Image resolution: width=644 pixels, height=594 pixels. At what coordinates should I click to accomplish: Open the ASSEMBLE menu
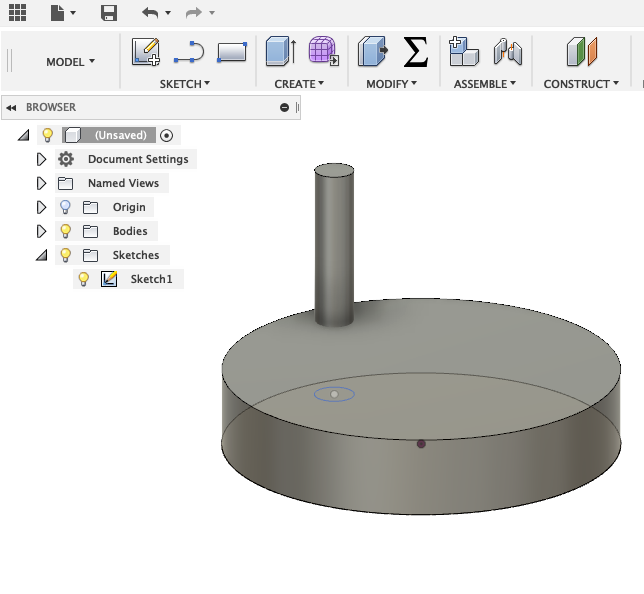(x=485, y=84)
